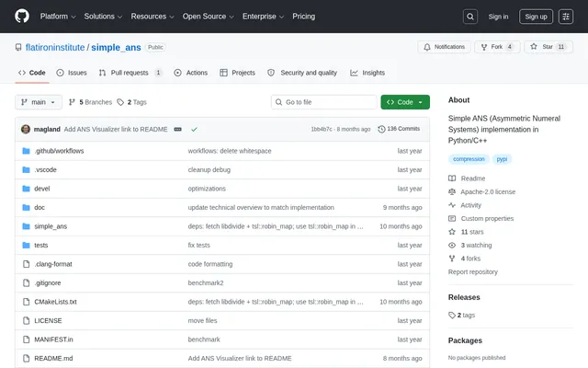Click the Notifications bell button
Viewport: 588px width, 368px height.
coord(444,47)
